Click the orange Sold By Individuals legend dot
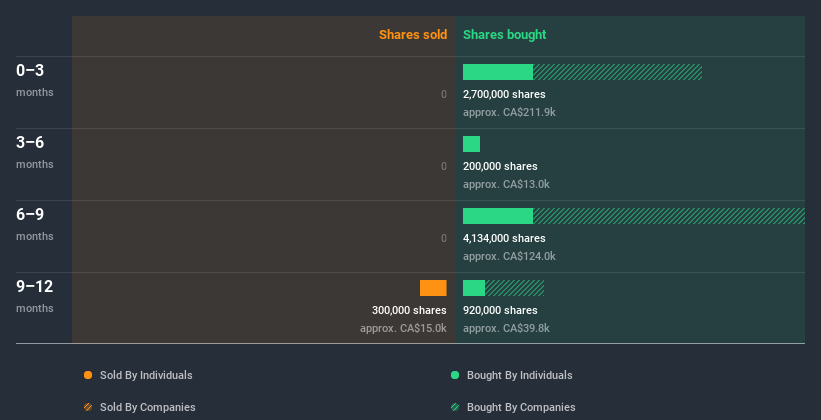 (x=88, y=375)
